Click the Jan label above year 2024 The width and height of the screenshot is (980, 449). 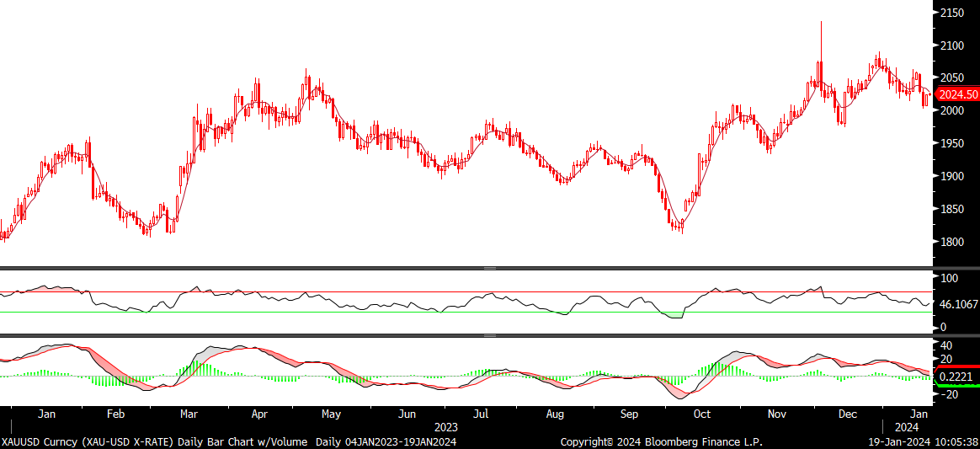(919, 414)
